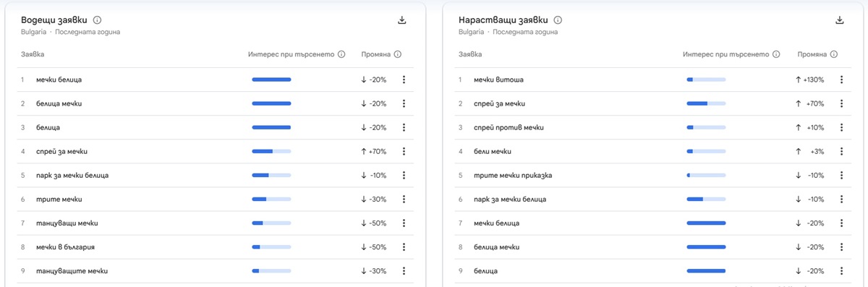Viewport: 868px width, 287px height.
Task: Open more options for бели мечки row
Action: [x=841, y=151]
